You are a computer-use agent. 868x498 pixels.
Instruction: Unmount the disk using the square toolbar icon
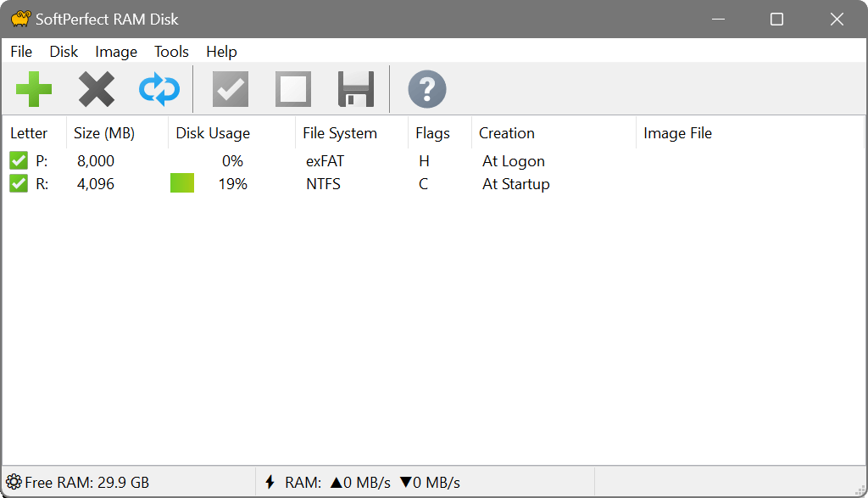(x=292, y=88)
